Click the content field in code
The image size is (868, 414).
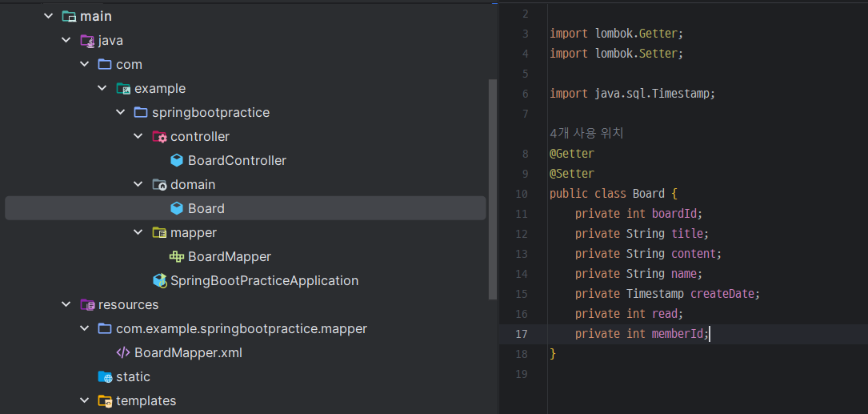click(693, 254)
